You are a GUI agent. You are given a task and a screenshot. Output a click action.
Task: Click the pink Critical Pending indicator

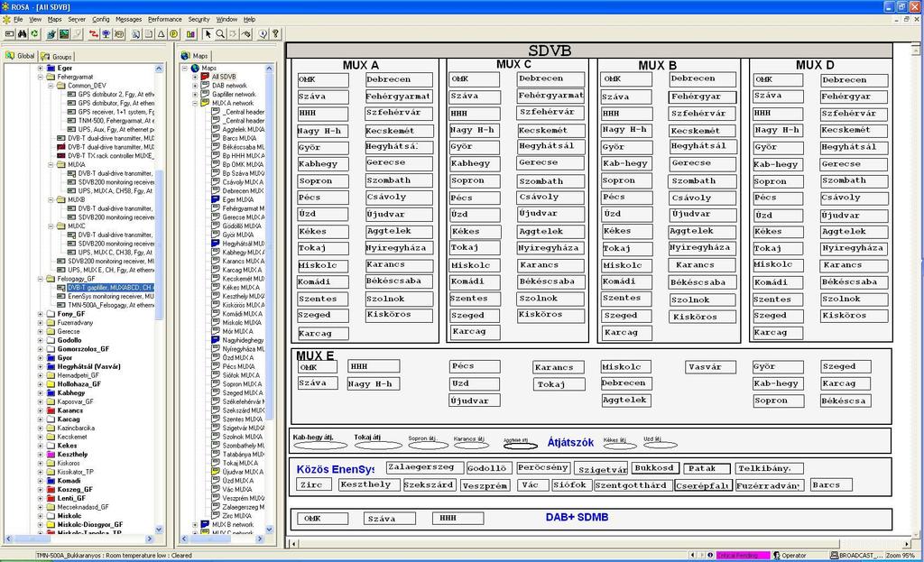click(744, 555)
